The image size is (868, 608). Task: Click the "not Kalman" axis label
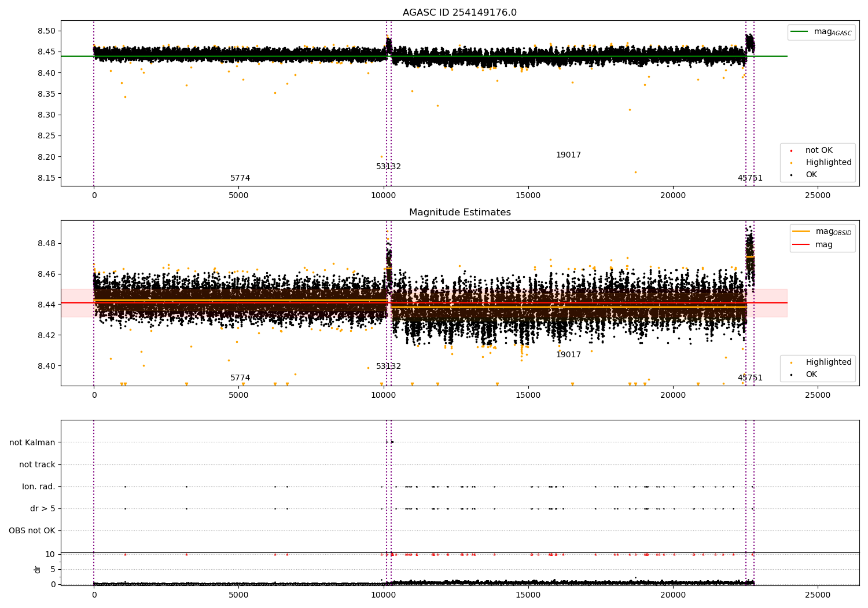click(32, 442)
